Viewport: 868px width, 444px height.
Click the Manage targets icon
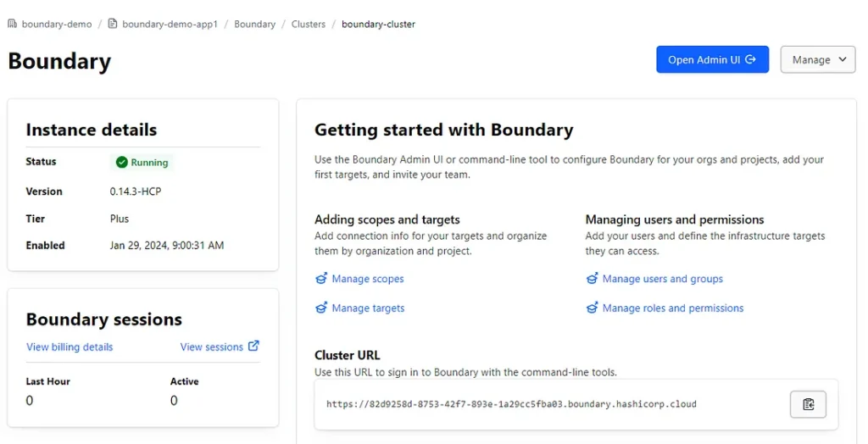pyautogui.click(x=321, y=308)
